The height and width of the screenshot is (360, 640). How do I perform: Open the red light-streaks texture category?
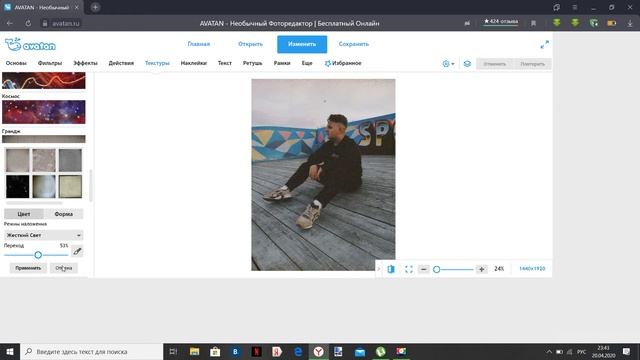tap(44, 80)
